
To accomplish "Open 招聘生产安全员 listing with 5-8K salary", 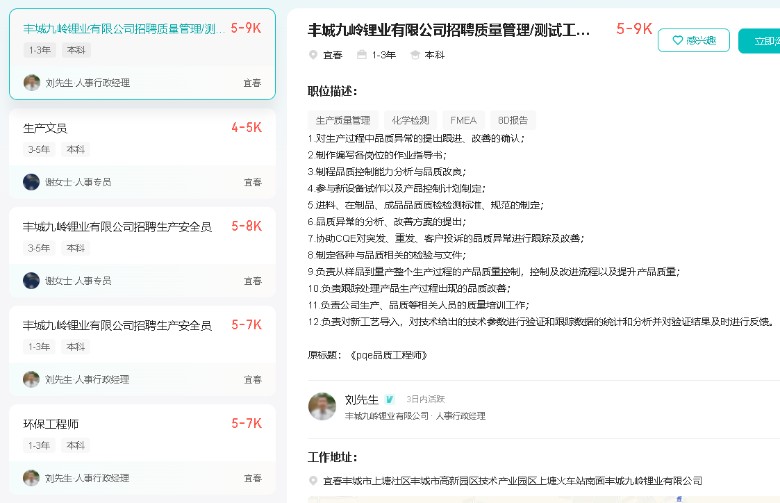I will click(x=117, y=227).
